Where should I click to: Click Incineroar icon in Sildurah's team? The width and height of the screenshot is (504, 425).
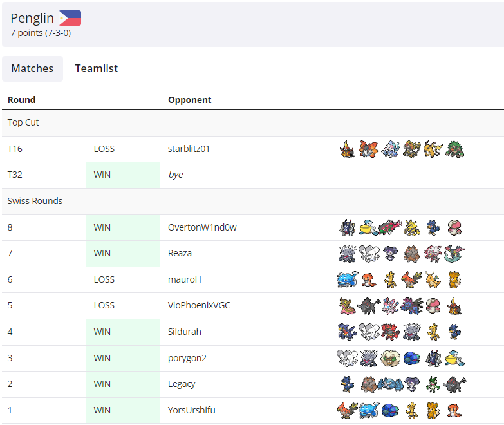coord(390,332)
